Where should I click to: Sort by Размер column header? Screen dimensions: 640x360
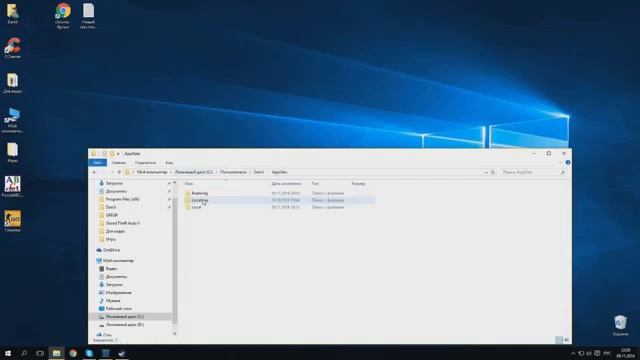(358, 184)
